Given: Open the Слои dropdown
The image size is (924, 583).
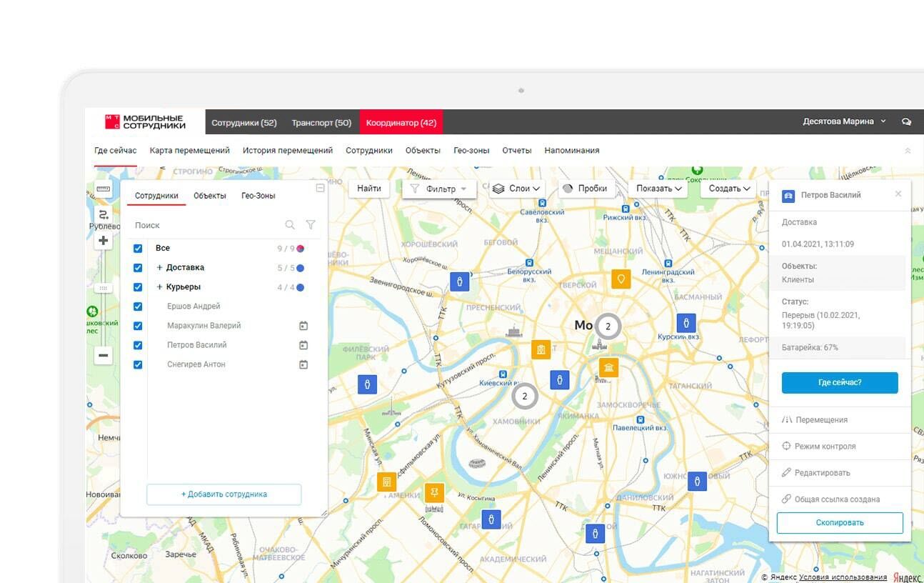Looking at the screenshot, I should click(x=518, y=189).
